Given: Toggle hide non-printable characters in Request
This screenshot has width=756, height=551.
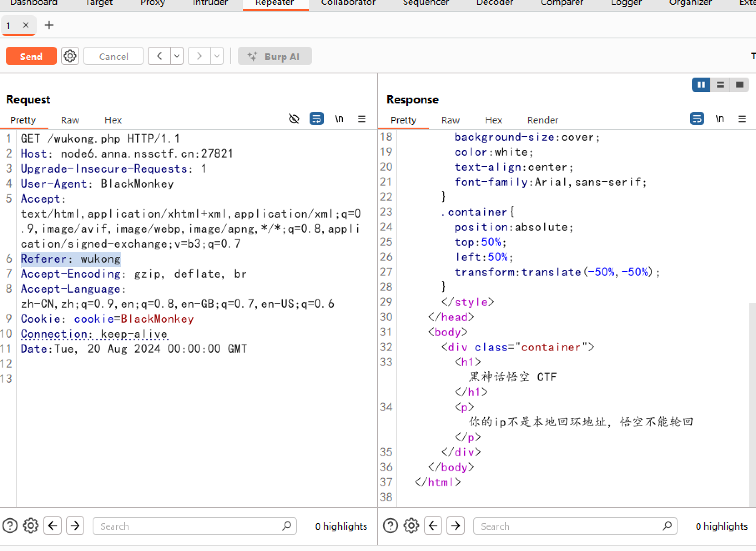Looking at the screenshot, I should click(x=294, y=119).
